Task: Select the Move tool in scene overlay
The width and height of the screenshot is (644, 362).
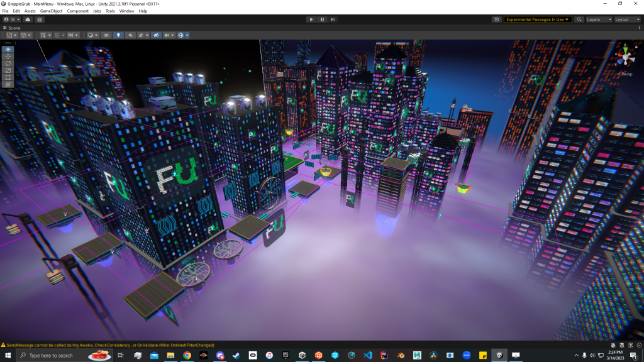Action: click(x=8, y=56)
